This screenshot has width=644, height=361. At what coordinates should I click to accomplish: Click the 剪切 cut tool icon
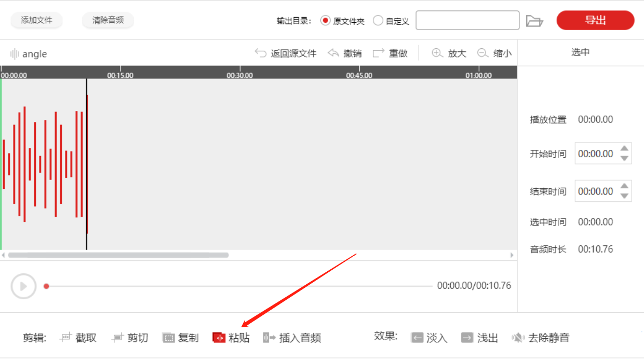117,338
